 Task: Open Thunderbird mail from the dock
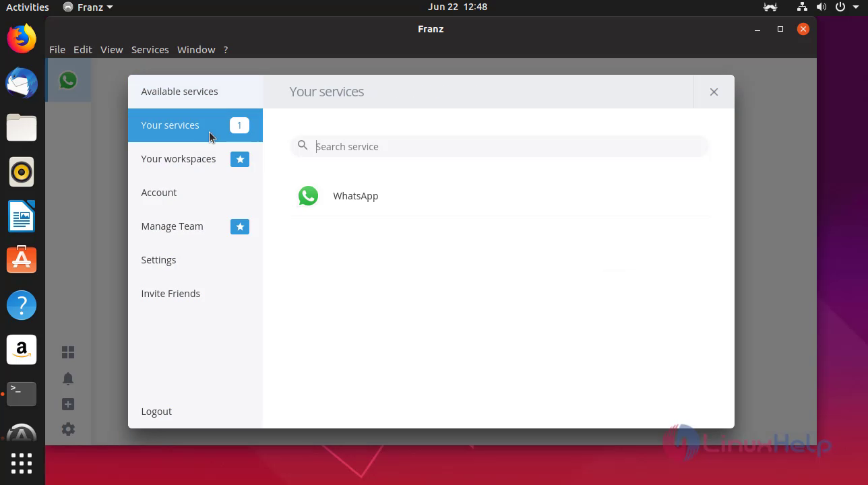(x=22, y=83)
